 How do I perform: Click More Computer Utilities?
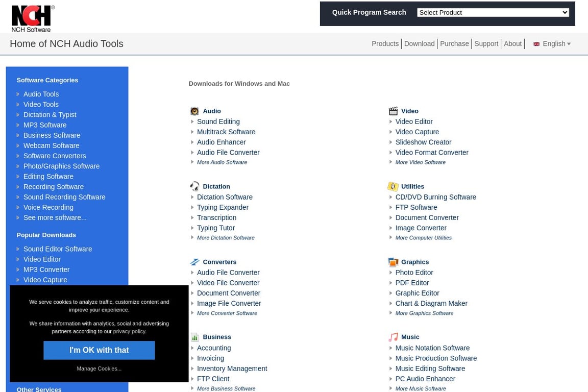click(x=423, y=238)
